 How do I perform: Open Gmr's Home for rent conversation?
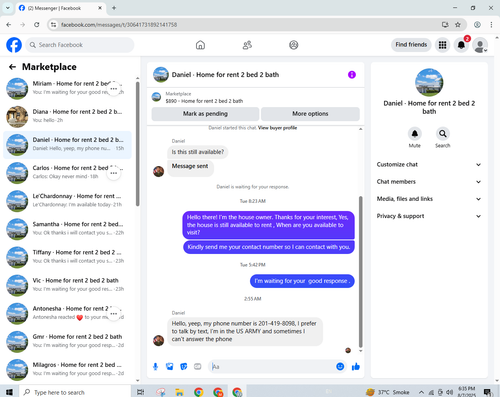click(67, 341)
